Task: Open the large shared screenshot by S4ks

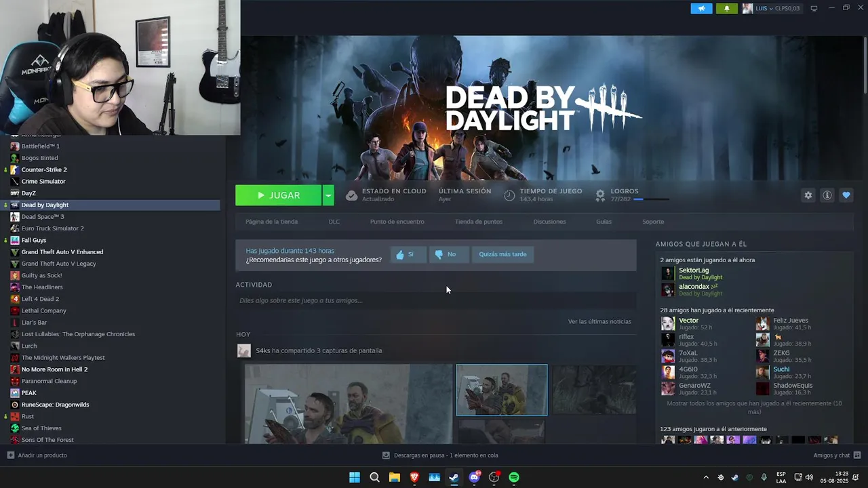Action: [x=349, y=404]
